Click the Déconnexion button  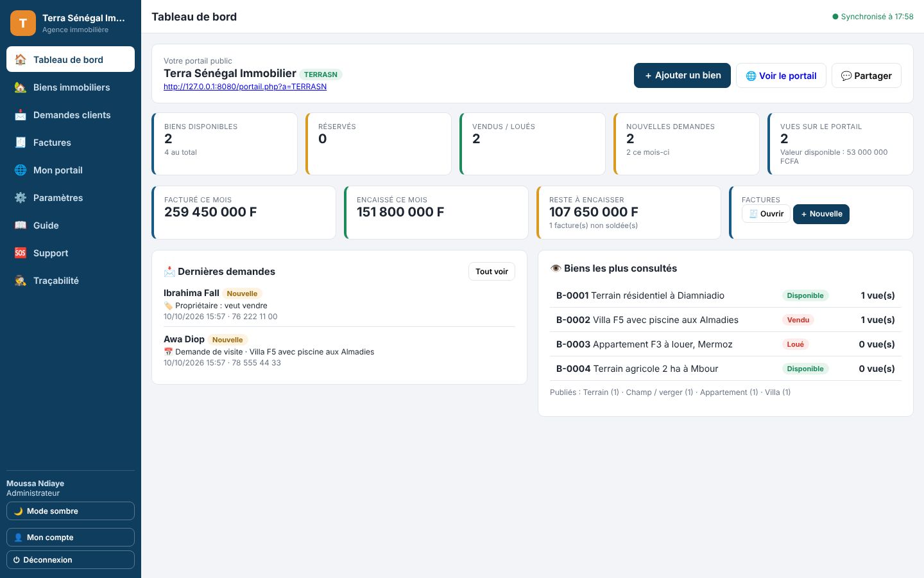[x=71, y=560]
